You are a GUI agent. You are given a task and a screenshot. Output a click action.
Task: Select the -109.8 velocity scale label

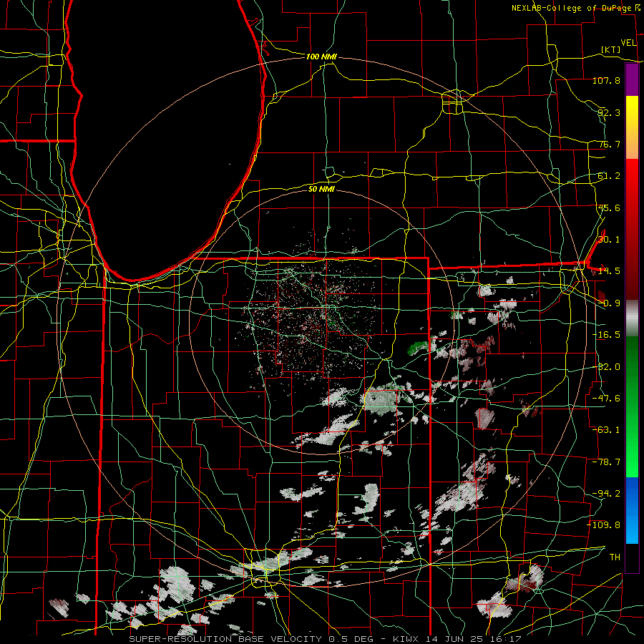(x=604, y=525)
